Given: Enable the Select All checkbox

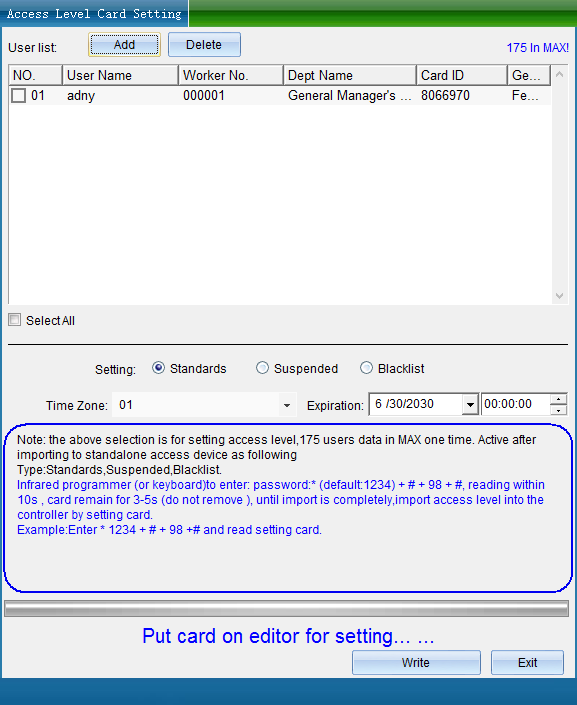Looking at the screenshot, I should pos(14,320).
